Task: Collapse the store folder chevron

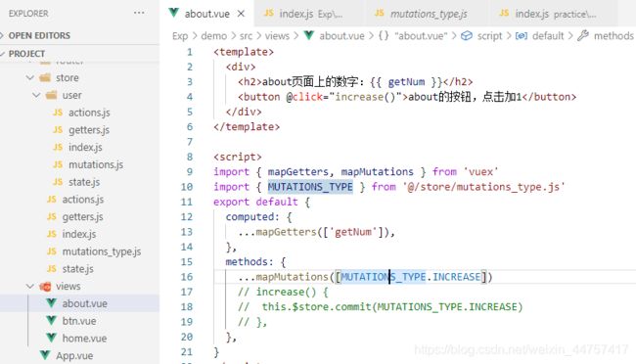Action: click(x=30, y=77)
